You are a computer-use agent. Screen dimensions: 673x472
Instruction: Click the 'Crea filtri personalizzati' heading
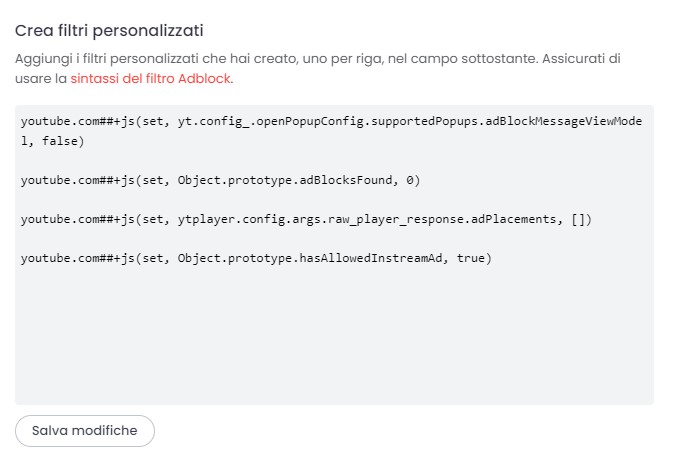tap(109, 31)
